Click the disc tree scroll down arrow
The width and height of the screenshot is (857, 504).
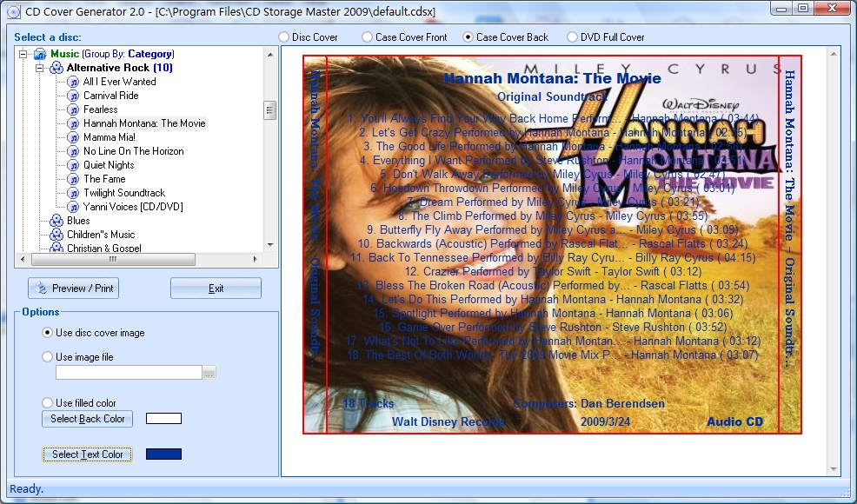pyautogui.click(x=270, y=245)
